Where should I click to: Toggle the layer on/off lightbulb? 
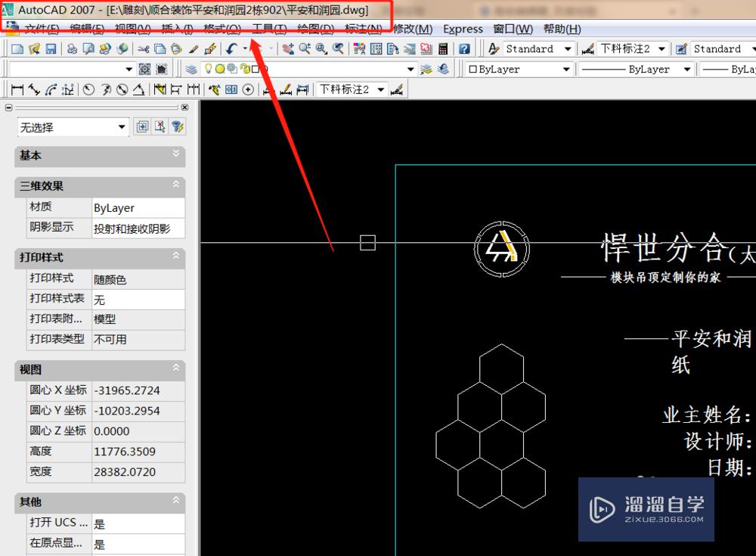[x=209, y=68]
